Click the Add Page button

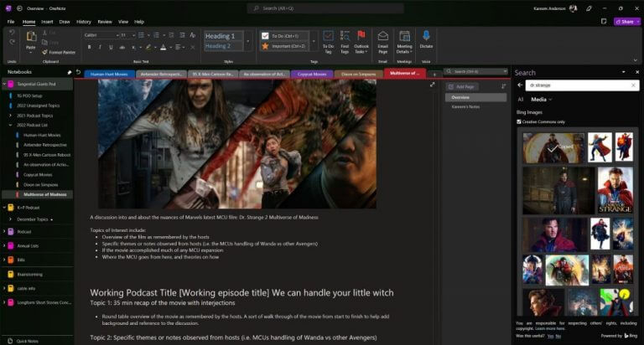[464, 86]
